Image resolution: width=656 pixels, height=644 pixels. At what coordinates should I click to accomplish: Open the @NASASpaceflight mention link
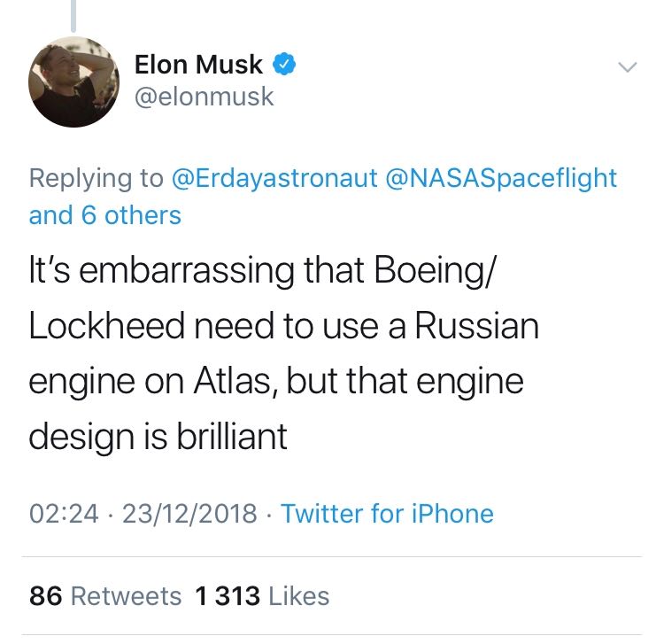click(x=500, y=178)
